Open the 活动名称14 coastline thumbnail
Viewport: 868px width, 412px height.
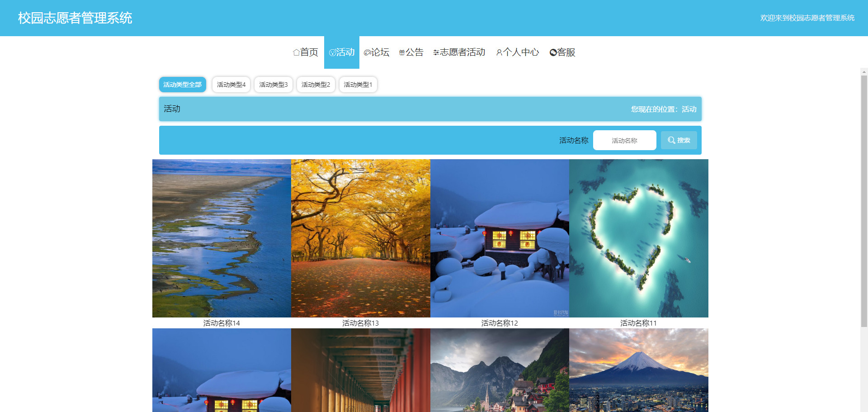point(222,238)
